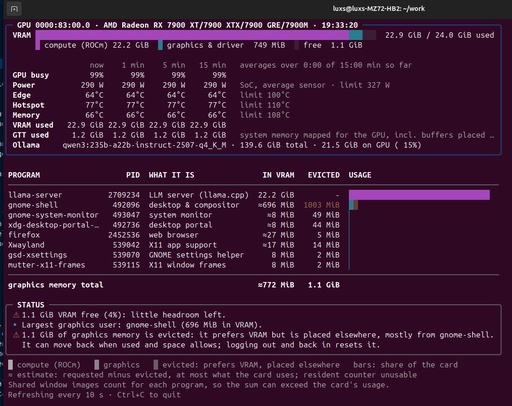Click the GTT used row label
Viewport: 512px width, 406px height.
[x=31, y=135]
